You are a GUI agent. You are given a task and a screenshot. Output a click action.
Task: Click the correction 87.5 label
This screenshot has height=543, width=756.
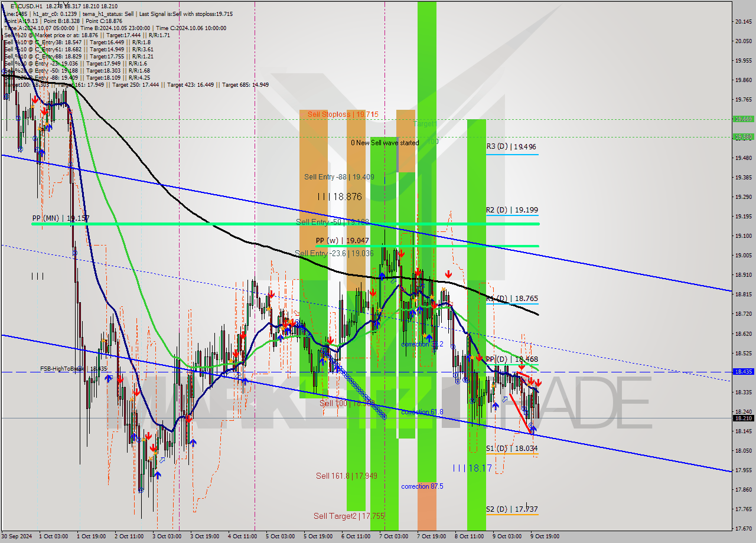tap(422, 486)
